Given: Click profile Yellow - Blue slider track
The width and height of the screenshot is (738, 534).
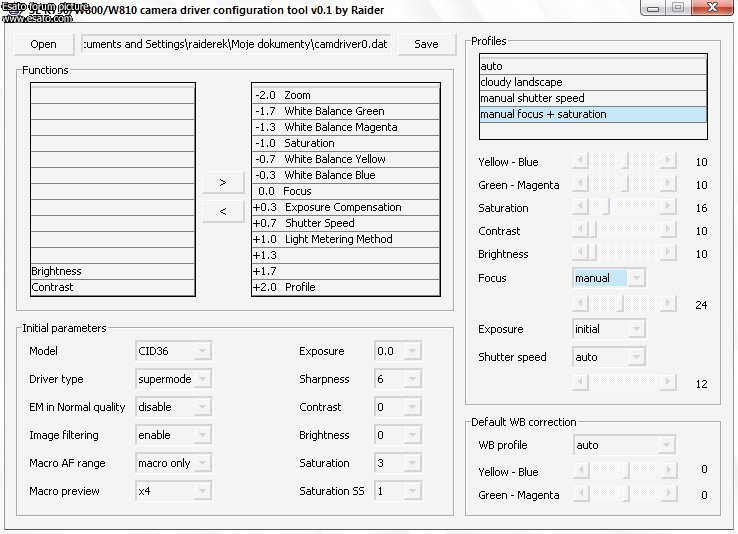Looking at the screenshot, I should (x=624, y=161).
